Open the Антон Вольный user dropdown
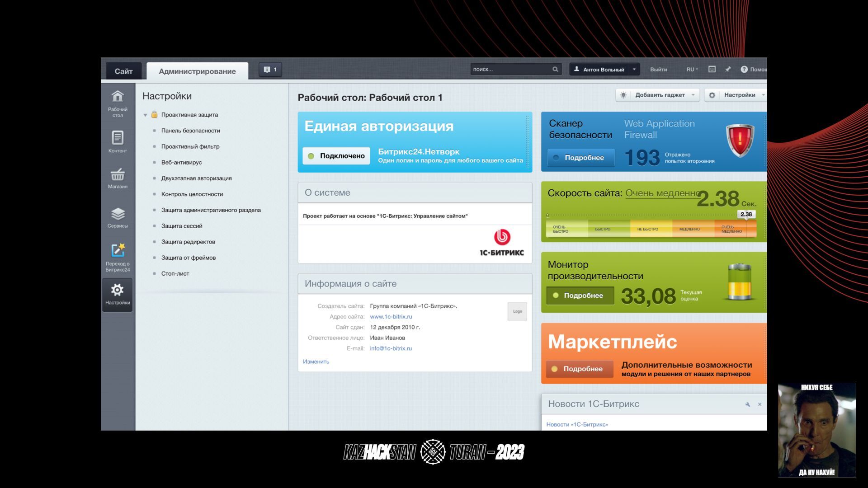This screenshot has width=868, height=488. coord(634,70)
